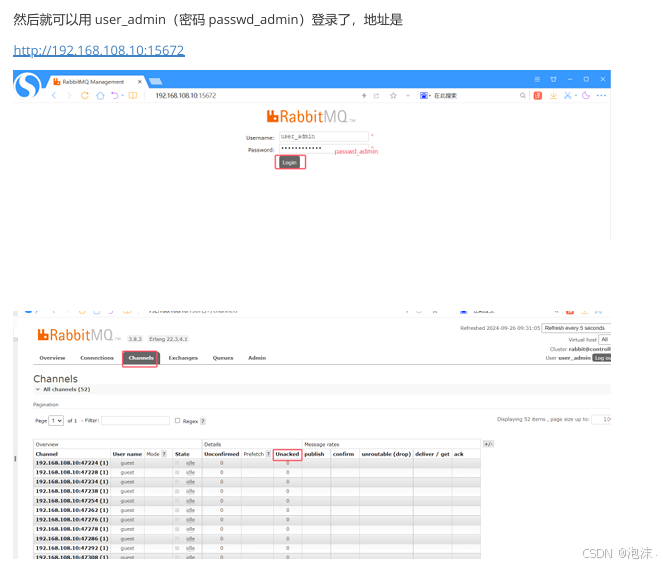Open the browser hamburger menu icon

pos(537,79)
